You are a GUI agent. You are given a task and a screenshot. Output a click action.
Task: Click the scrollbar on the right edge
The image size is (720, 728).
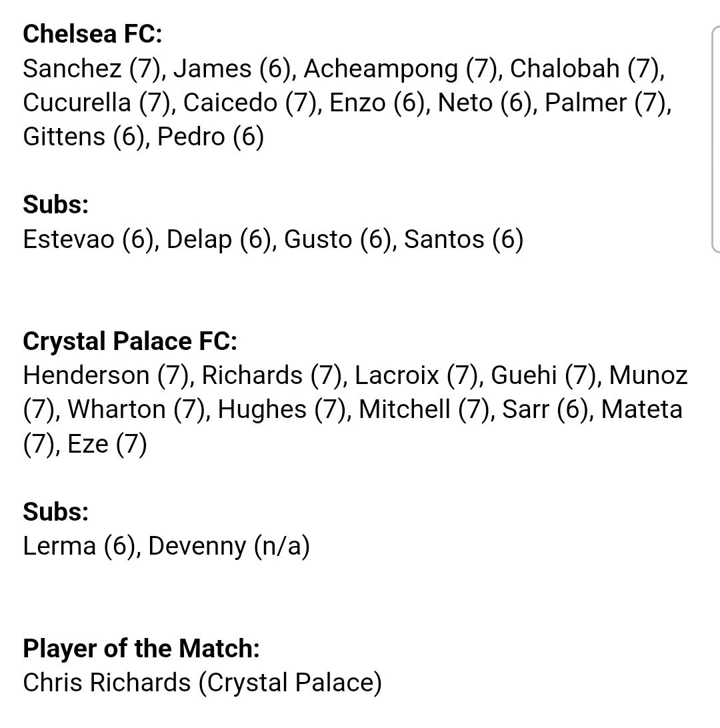tap(715, 139)
